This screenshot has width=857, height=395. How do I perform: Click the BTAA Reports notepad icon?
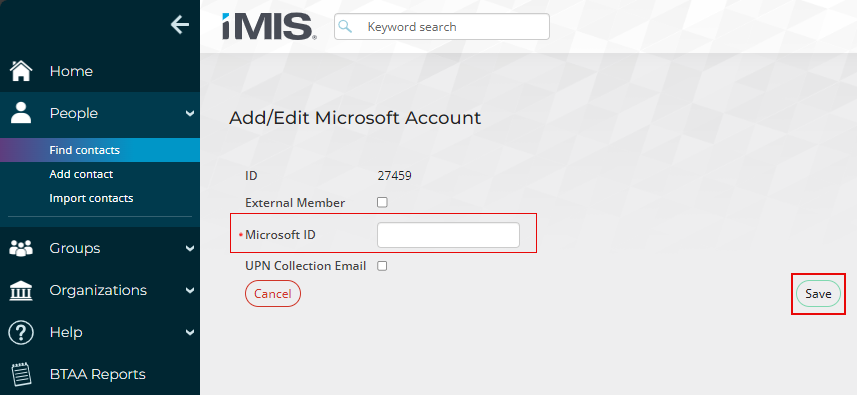point(21,374)
